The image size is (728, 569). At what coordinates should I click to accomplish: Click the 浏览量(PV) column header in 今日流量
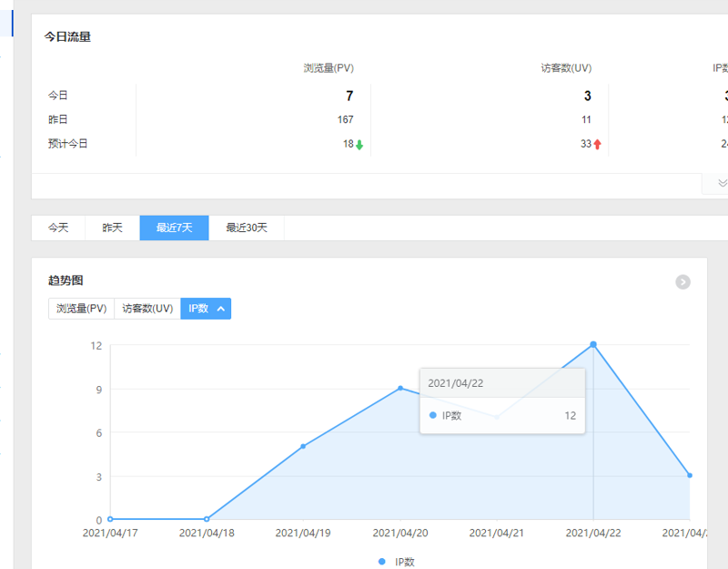click(329, 68)
